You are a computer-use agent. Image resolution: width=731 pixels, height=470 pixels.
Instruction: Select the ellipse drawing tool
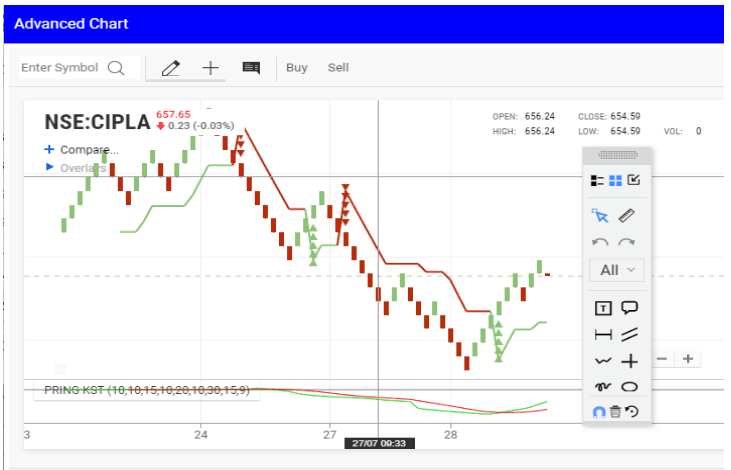pyautogui.click(x=630, y=386)
